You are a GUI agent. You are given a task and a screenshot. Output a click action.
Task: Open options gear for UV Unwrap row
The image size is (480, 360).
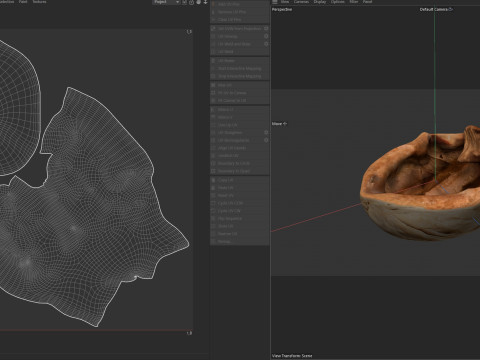(266, 36)
